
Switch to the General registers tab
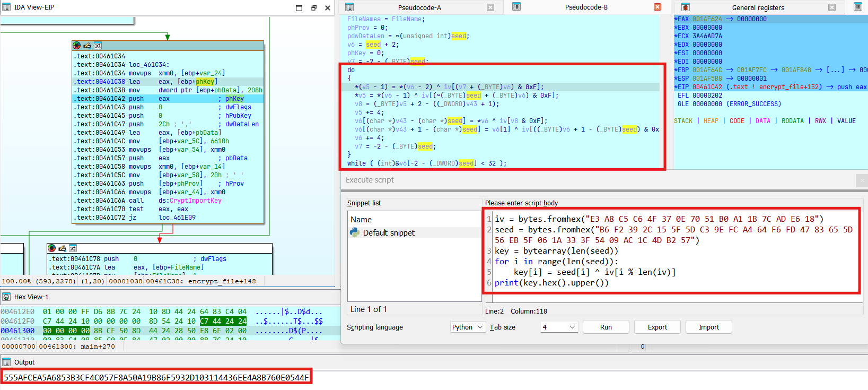(x=758, y=7)
